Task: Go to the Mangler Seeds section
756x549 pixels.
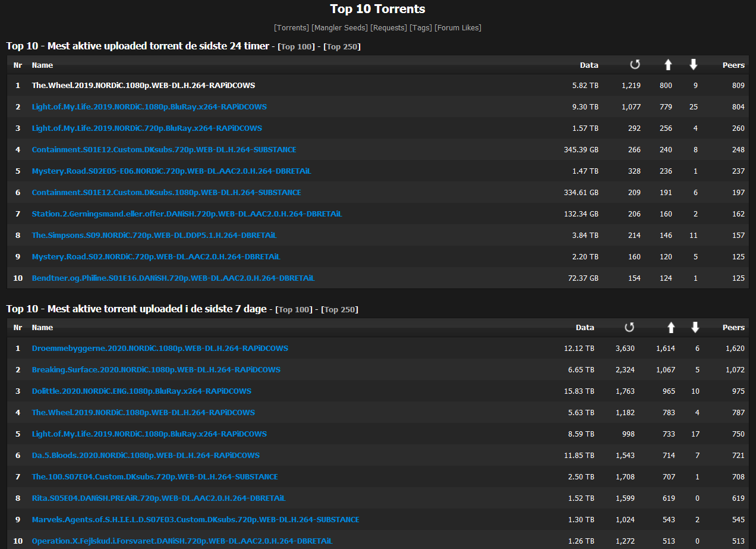Action: [339, 28]
